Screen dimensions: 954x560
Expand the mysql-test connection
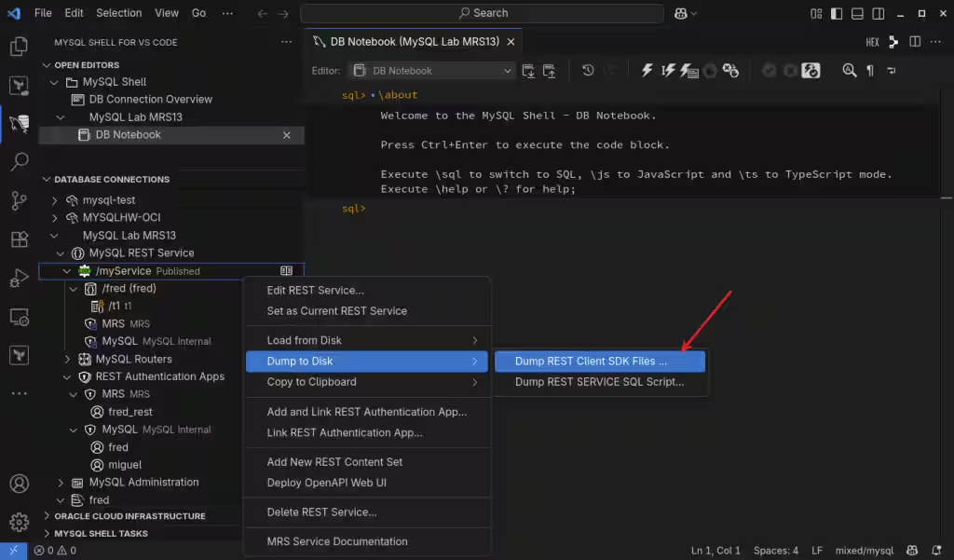point(54,200)
